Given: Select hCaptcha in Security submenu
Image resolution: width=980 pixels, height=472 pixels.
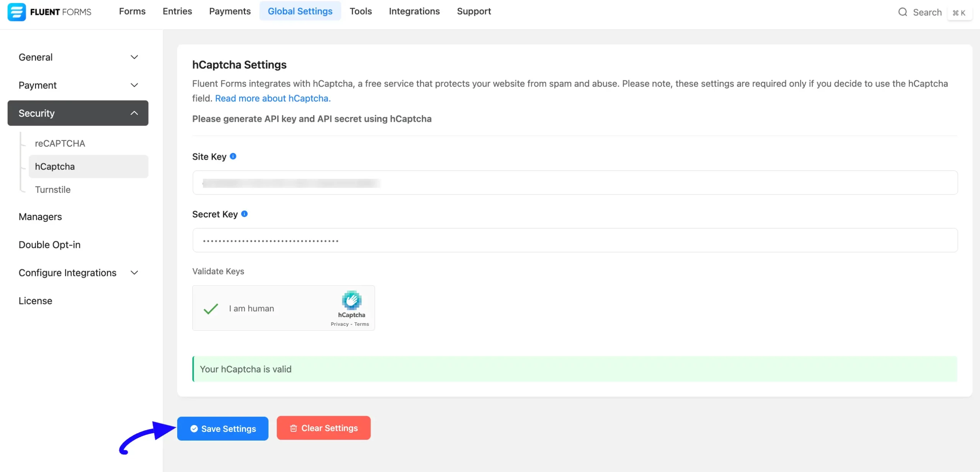Looking at the screenshot, I should pyautogui.click(x=88, y=166).
